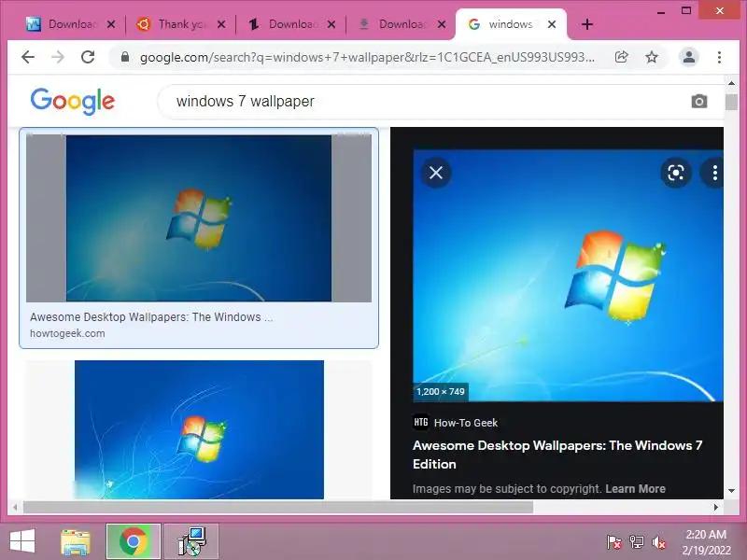Open the How-To Geek source link
Image resolution: width=747 pixels, height=560 pixels.
pos(456,423)
